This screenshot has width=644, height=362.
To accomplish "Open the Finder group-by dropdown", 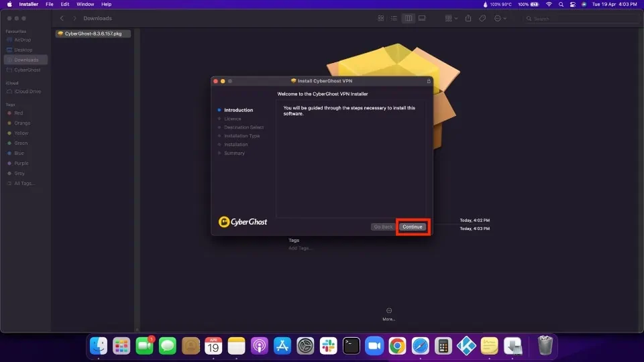I will [x=451, y=19].
